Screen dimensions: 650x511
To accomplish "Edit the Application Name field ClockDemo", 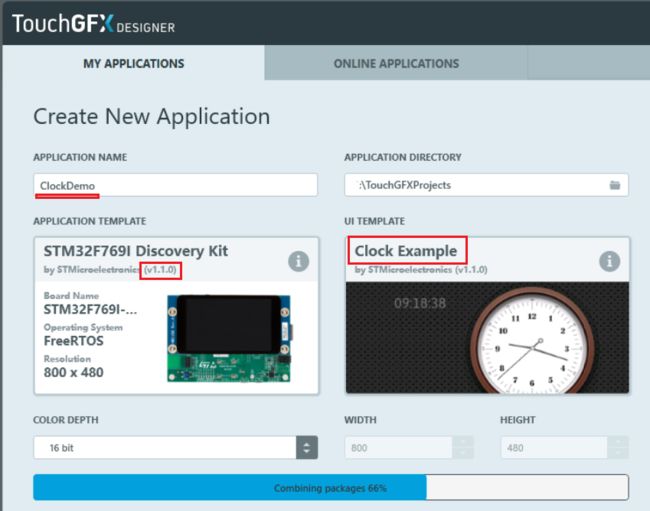I will click(176, 185).
